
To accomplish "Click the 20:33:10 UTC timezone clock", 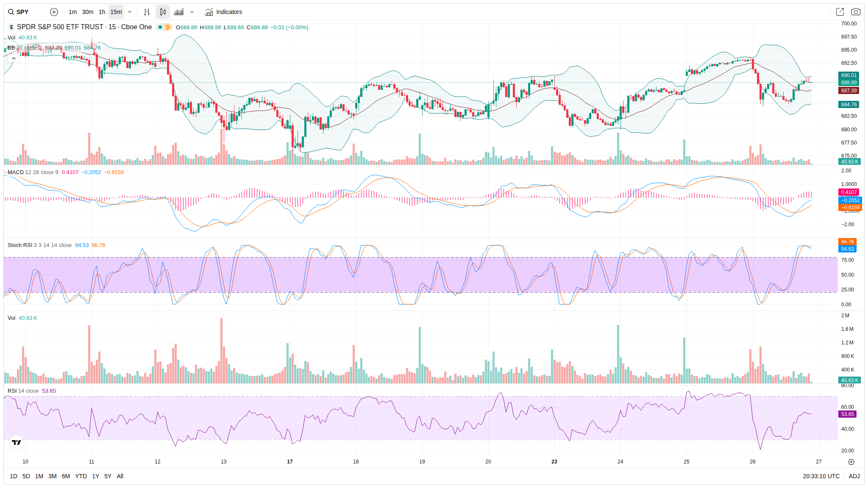I will (821, 476).
